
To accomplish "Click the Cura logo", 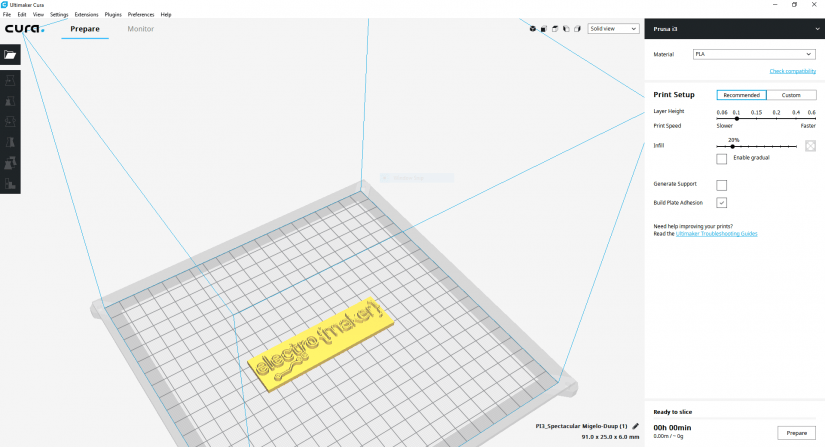I will click(25, 29).
